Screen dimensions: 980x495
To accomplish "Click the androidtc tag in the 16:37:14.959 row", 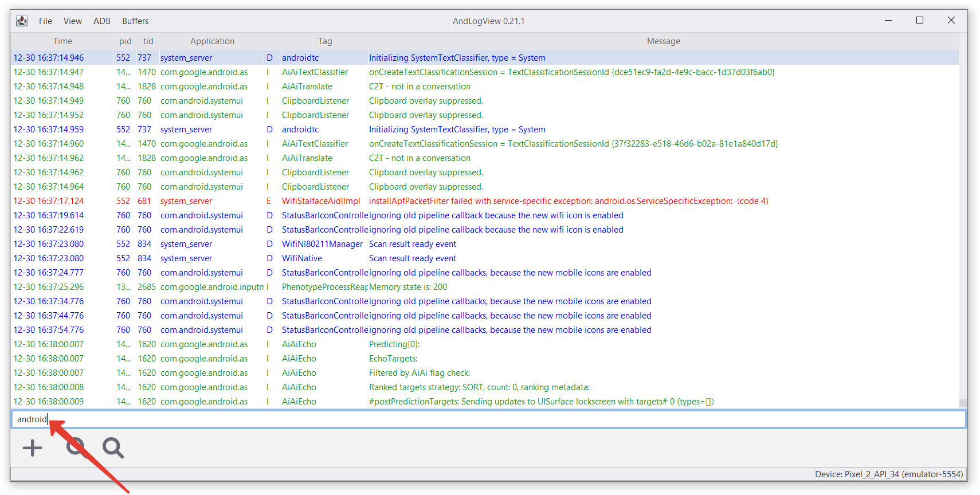I will [300, 129].
